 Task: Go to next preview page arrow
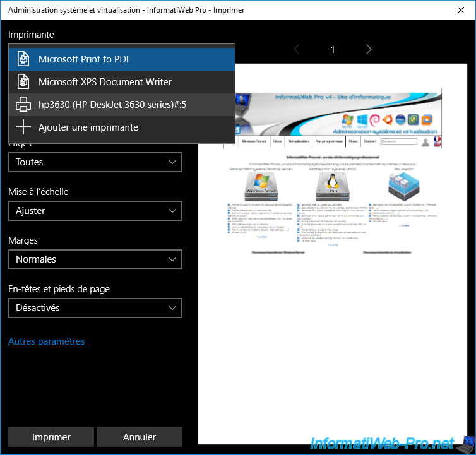coord(369,49)
